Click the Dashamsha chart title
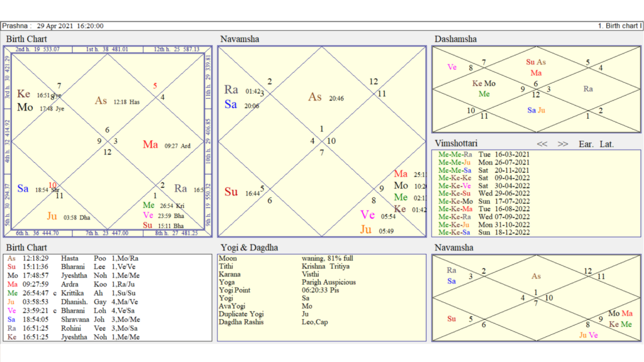The image size is (644, 362). coord(455,39)
